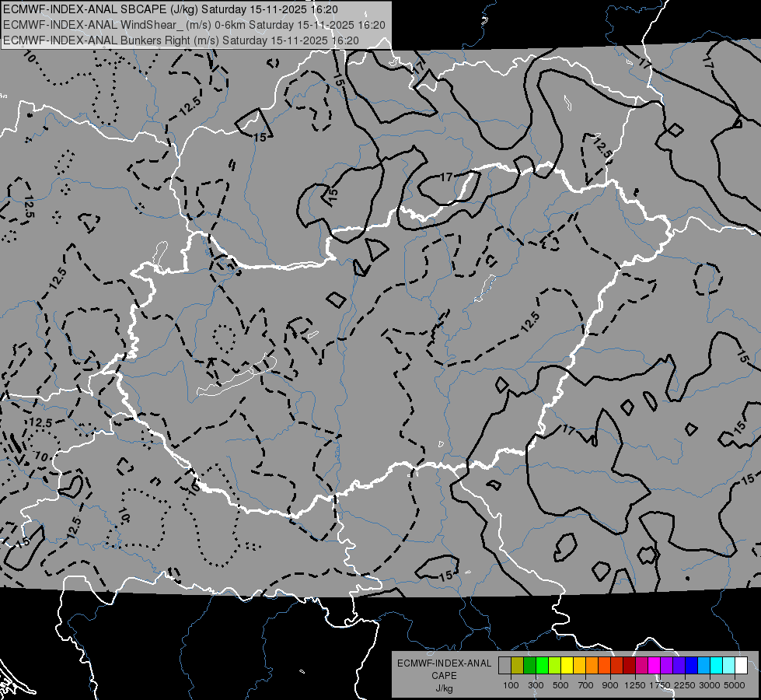Click the legend title ECMWF-INDEX-ANAL
The height and width of the screenshot is (700, 761).
[x=444, y=663]
